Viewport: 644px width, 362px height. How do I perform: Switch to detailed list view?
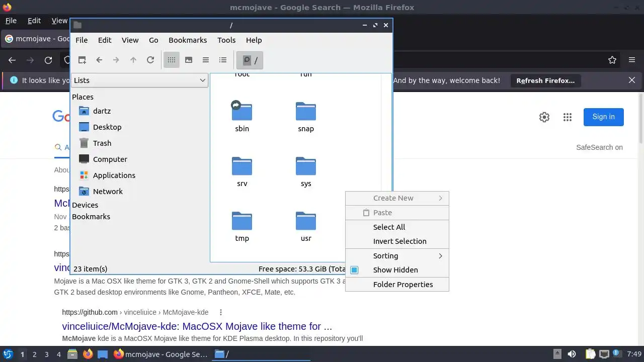pos(223,60)
